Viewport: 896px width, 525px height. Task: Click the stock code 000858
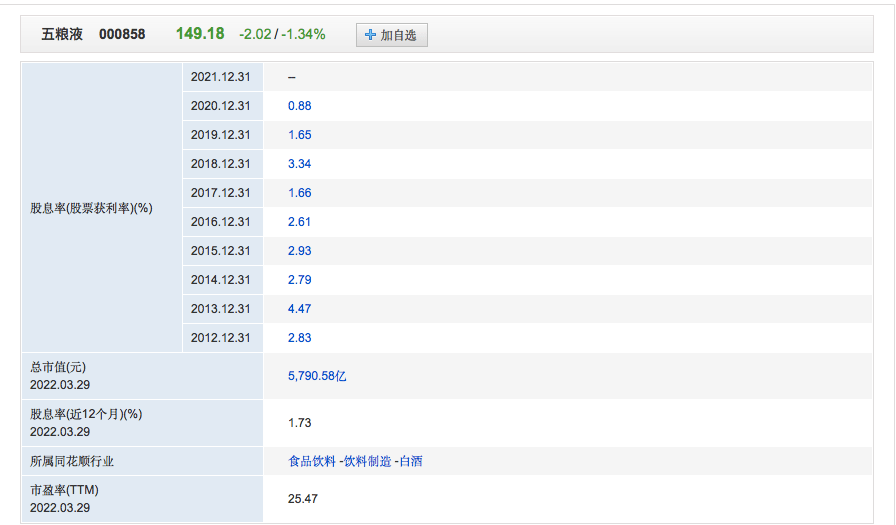point(122,34)
